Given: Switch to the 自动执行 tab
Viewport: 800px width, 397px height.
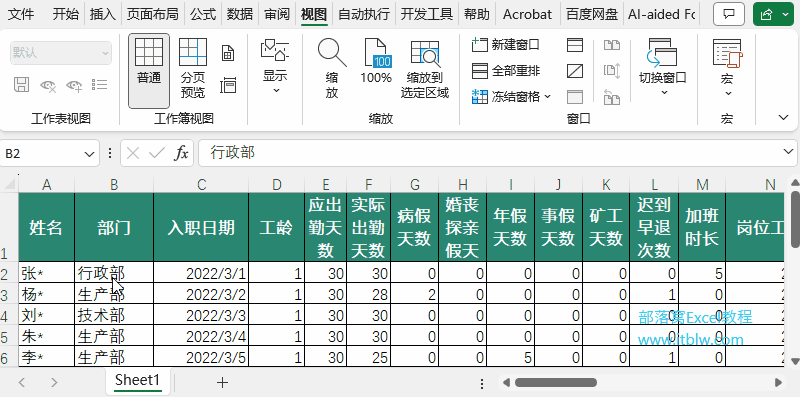Looking at the screenshot, I should [364, 14].
